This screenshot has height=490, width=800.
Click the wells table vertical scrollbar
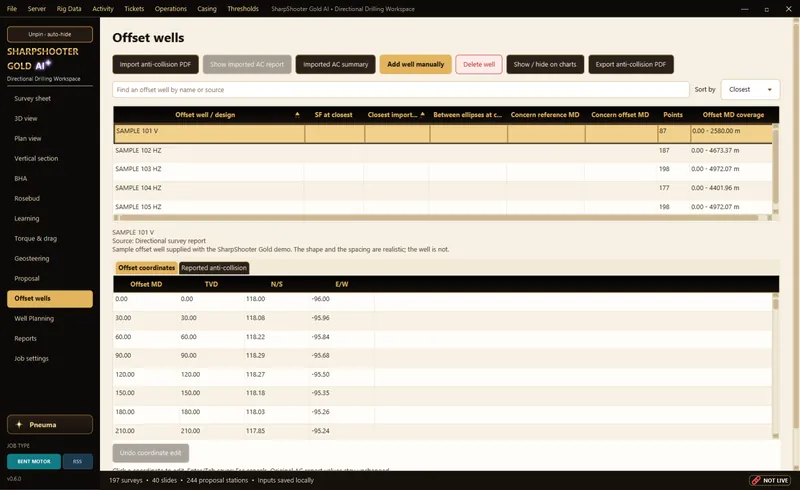[x=776, y=166]
